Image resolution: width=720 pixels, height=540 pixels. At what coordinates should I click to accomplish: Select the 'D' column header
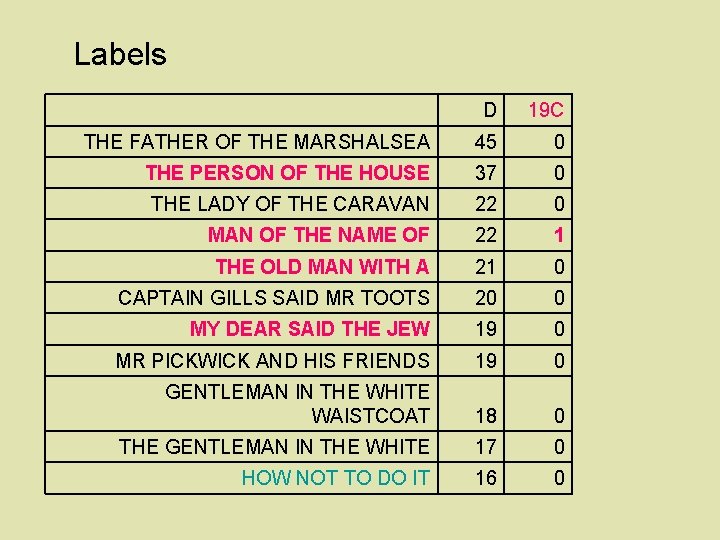487,110
